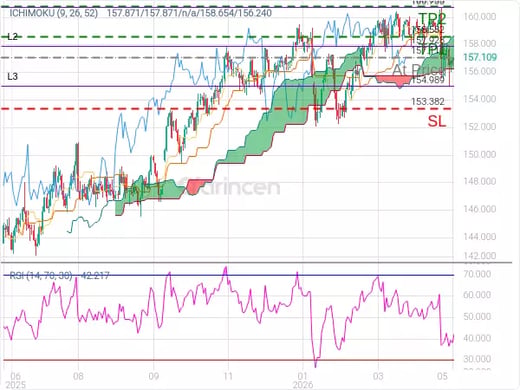520x390 pixels.
Task: Click the 144.000 price axis label
Action: coord(480,237)
